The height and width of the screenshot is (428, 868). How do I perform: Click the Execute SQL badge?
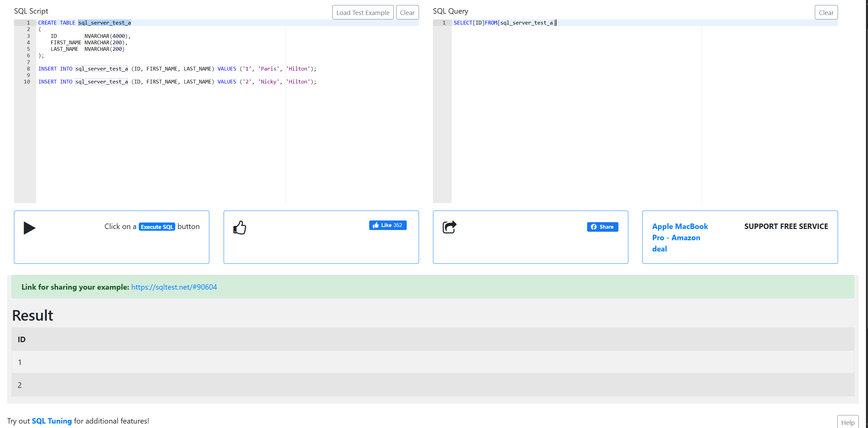click(x=157, y=227)
